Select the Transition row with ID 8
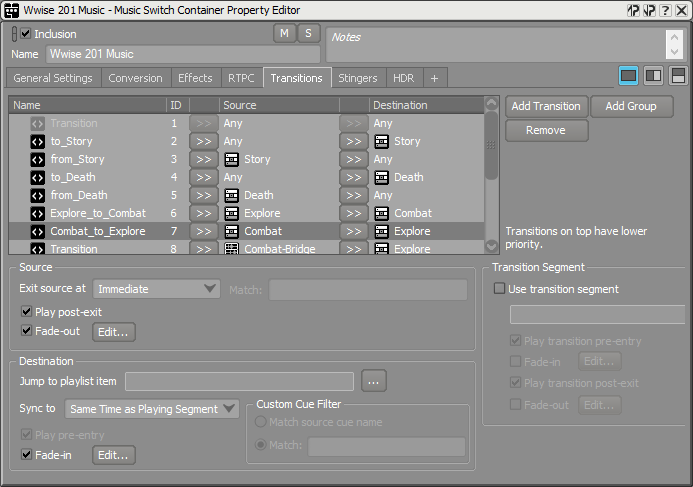 (247, 248)
